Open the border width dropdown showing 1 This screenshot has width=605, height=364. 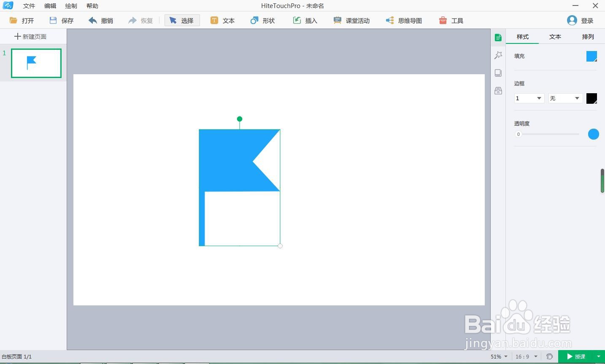[529, 98]
